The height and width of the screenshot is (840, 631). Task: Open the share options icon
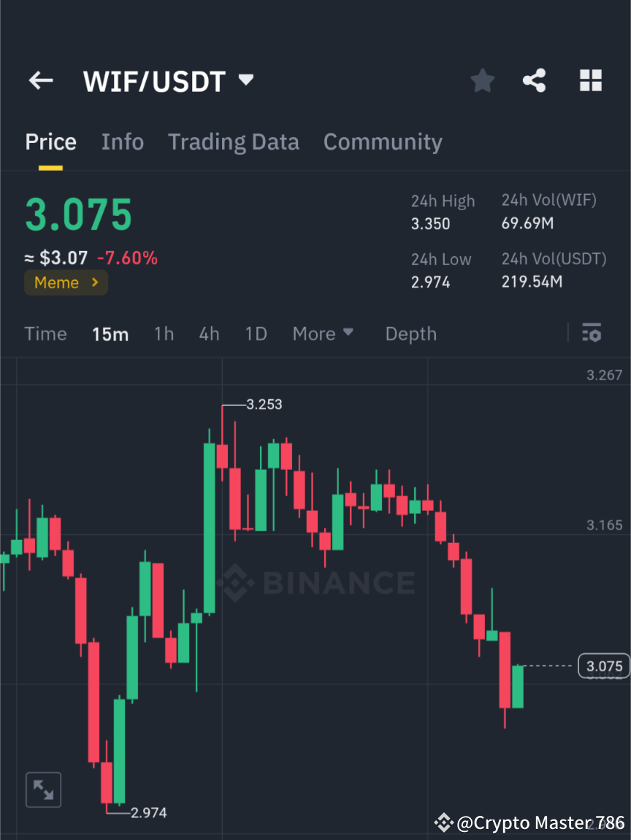pyautogui.click(x=535, y=80)
